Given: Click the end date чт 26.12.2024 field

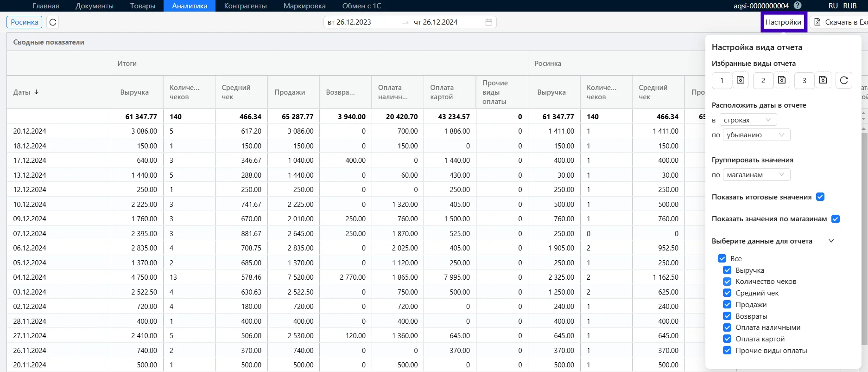Looking at the screenshot, I should [x=436, y=22].
